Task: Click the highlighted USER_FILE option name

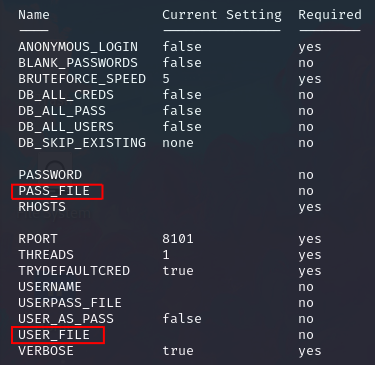Action: [x=54, y=335]
